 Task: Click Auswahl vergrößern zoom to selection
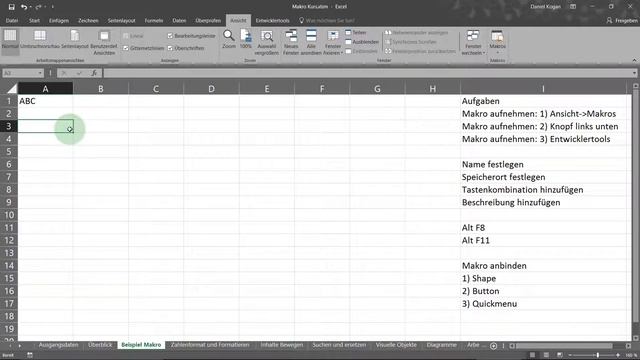267,42
